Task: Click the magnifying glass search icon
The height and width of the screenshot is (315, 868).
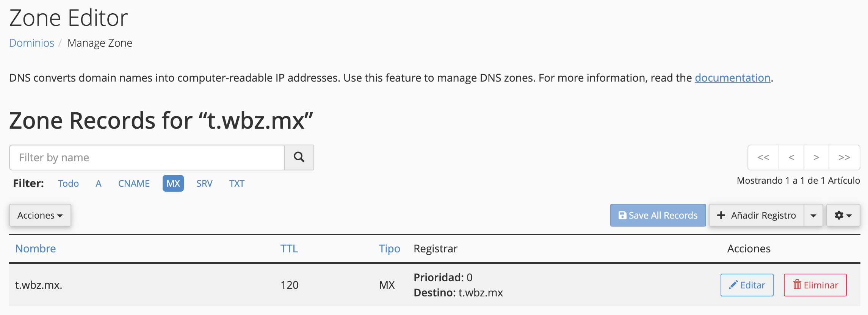Action: point(299,157)
